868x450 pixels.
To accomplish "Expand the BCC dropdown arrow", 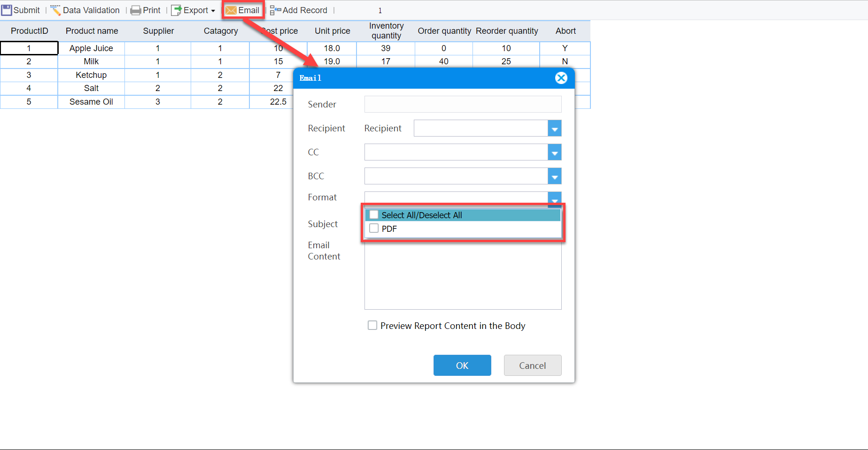I will 555,176.
